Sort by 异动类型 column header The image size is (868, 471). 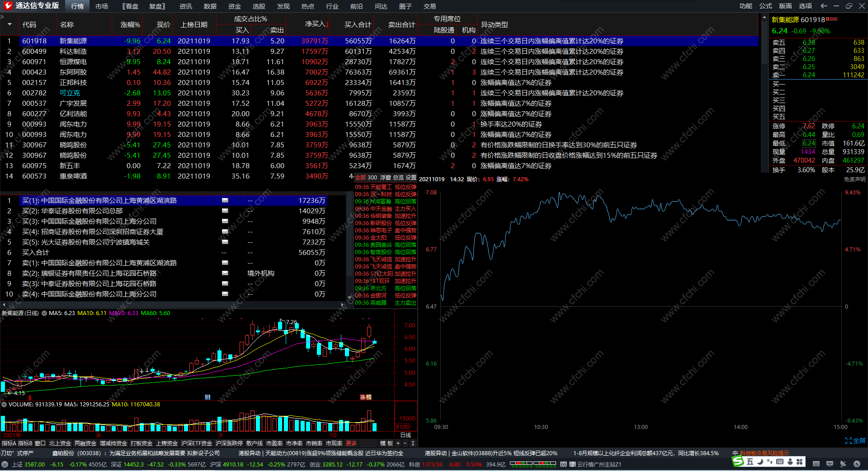coord(495,24)
